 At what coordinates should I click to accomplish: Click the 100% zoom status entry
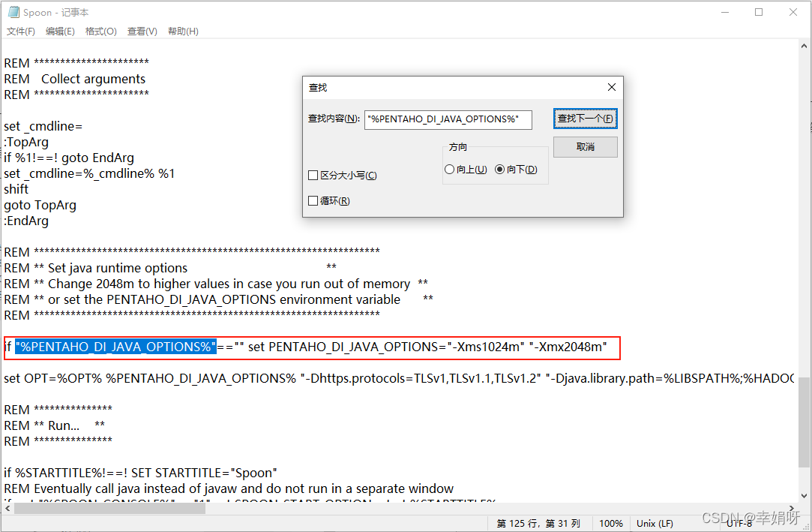pyautogui.click(x=611, y=523)
